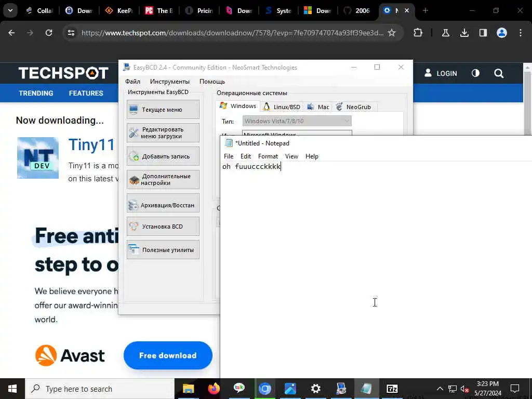Switch to the 2006 GitHub tab

pyautogui.click(x=356, y=10)
